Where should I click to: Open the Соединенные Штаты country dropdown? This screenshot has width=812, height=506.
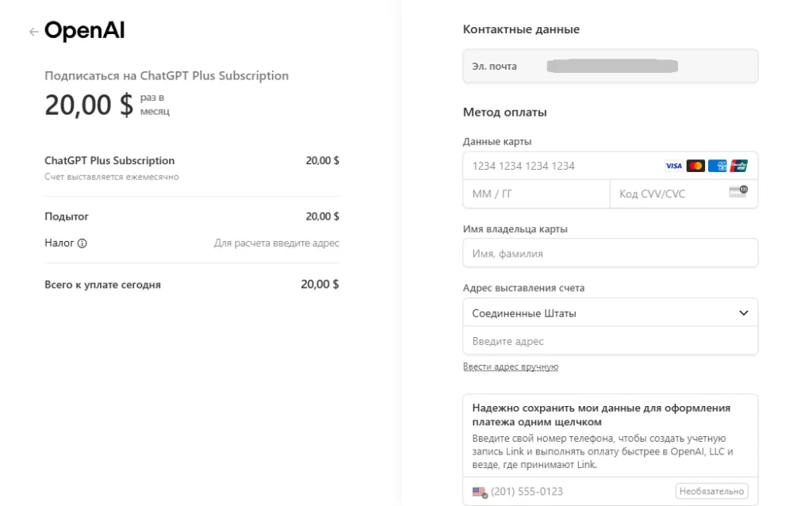pyautogui.click(x=610, y=312)
